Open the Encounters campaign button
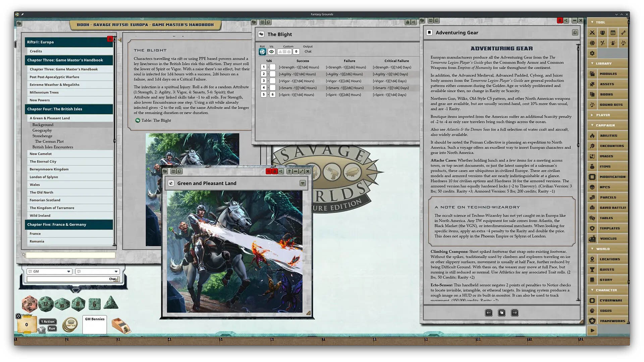The height and width of the screenshot is (362, 644). 608,146
